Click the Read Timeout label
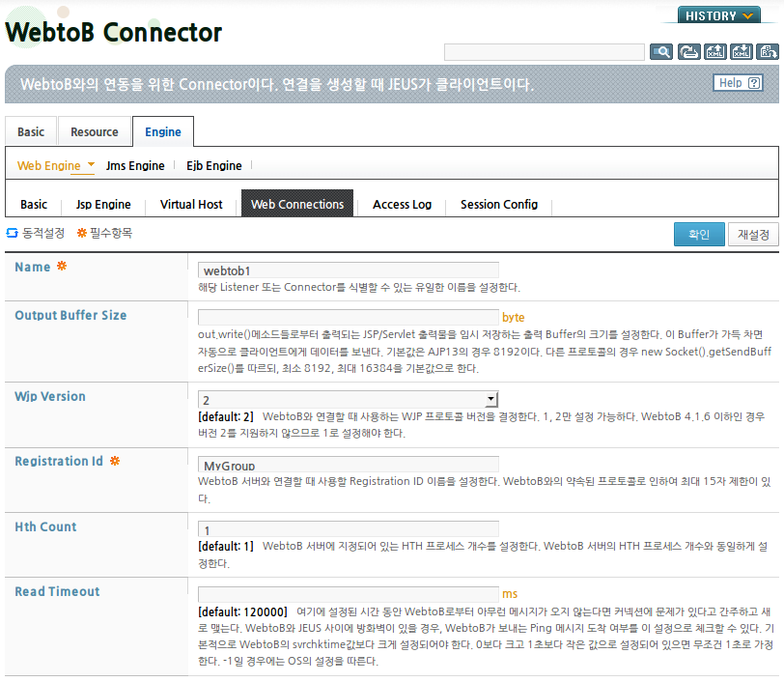This screenshot has width=784, height=682. click(x=57, y=591)
